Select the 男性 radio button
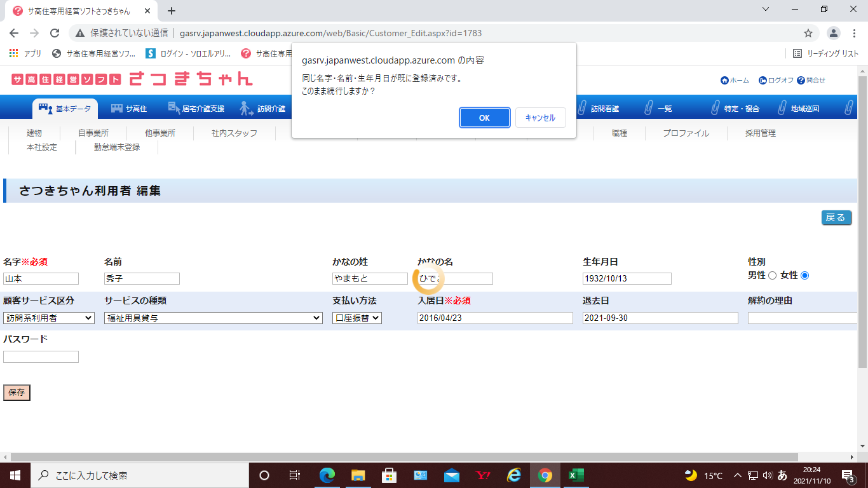The image size is (868, 488). tap(772, 276)
